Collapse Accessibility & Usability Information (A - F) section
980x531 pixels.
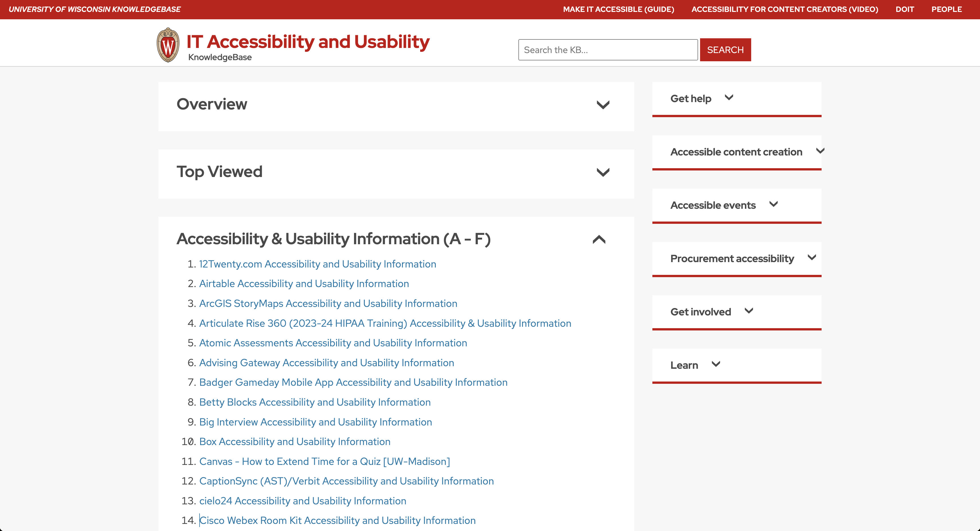pyautogui.click(x=599, y=239)
